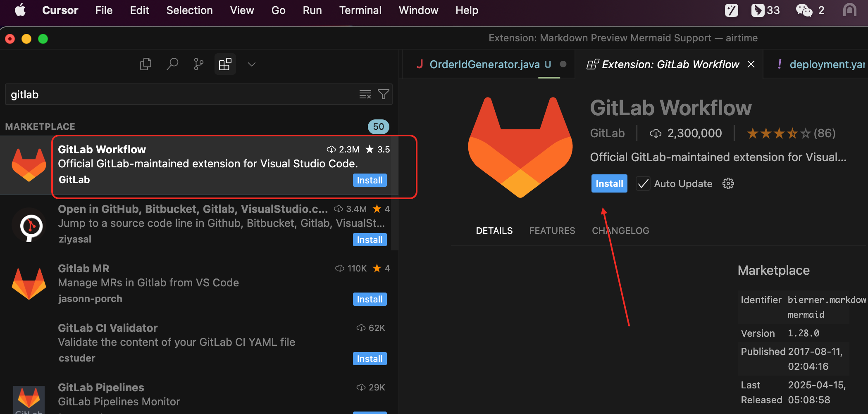Viewport: 868px width, 414px height.
Task: Open the DETAILS tab
Action: click(494, 231)
